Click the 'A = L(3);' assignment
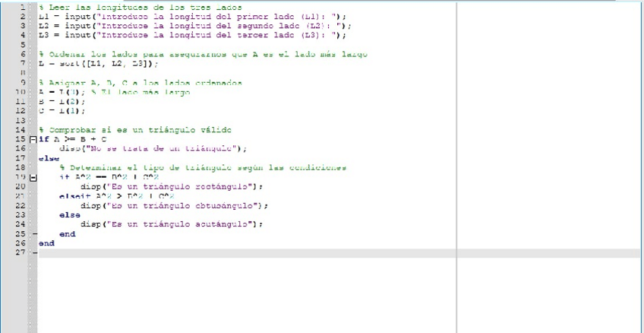This screenshot has width=644, height=333. pos(62,92)
